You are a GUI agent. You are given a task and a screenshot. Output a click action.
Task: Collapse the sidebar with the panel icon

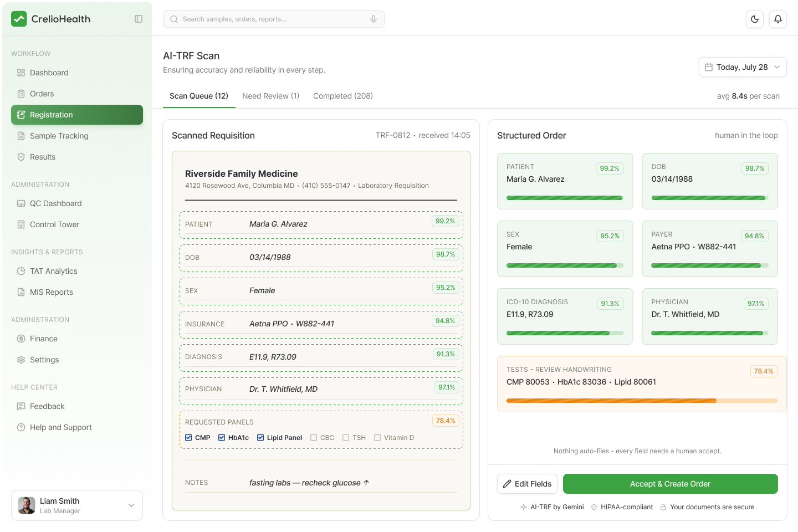[x=139, y=19]
